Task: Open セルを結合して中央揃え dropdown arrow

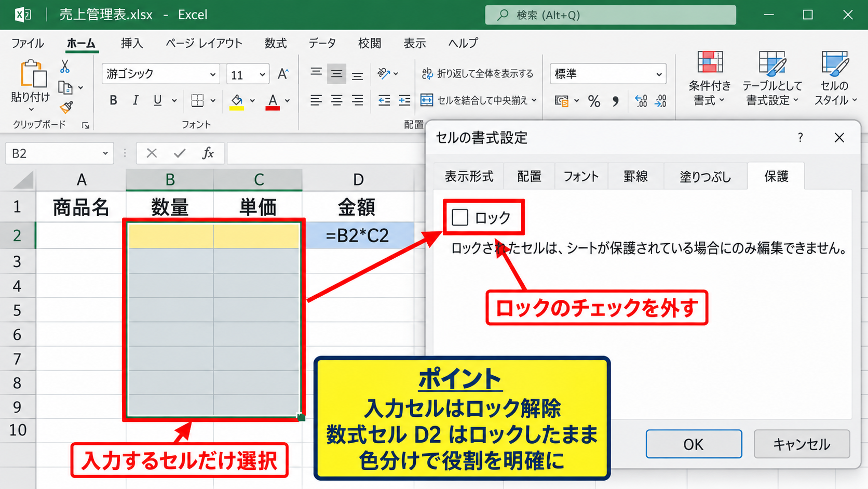Action: pyautogui.click(x=534, y=100)
